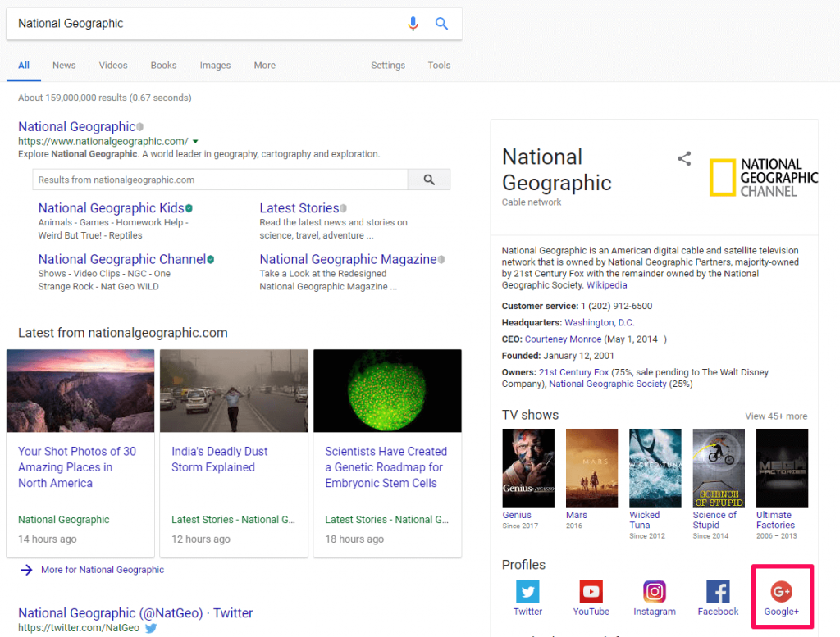This screenshot has height=637, width=840.
Task: Click the Results from nationalgeographic.com search box
Action: point(220,180)
